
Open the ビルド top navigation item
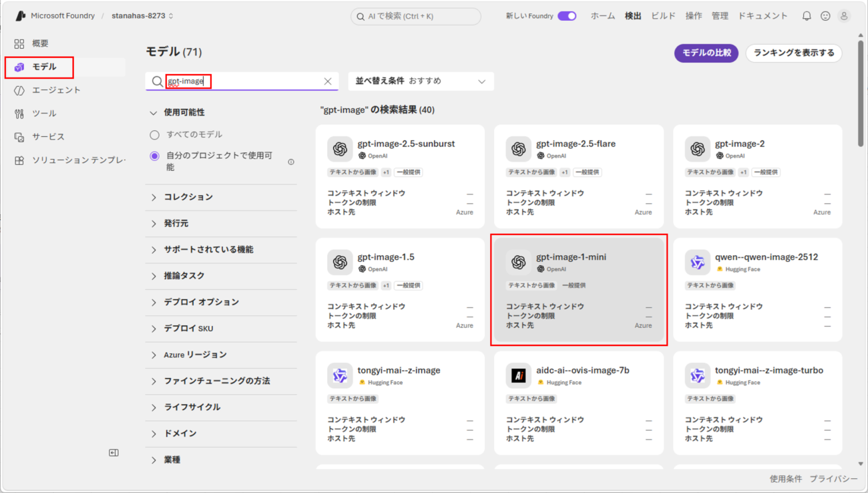[663, 16]
